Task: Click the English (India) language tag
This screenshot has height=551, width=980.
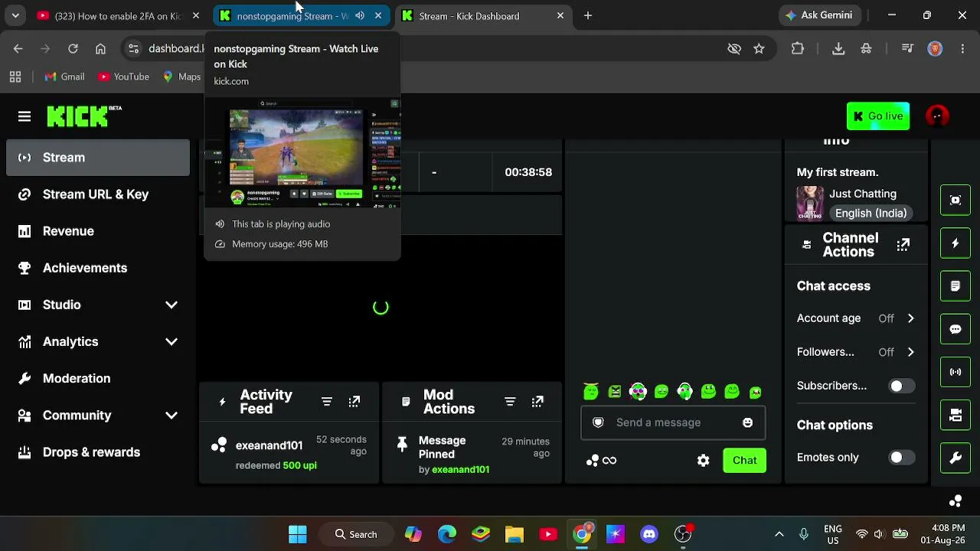Action: 871,214
